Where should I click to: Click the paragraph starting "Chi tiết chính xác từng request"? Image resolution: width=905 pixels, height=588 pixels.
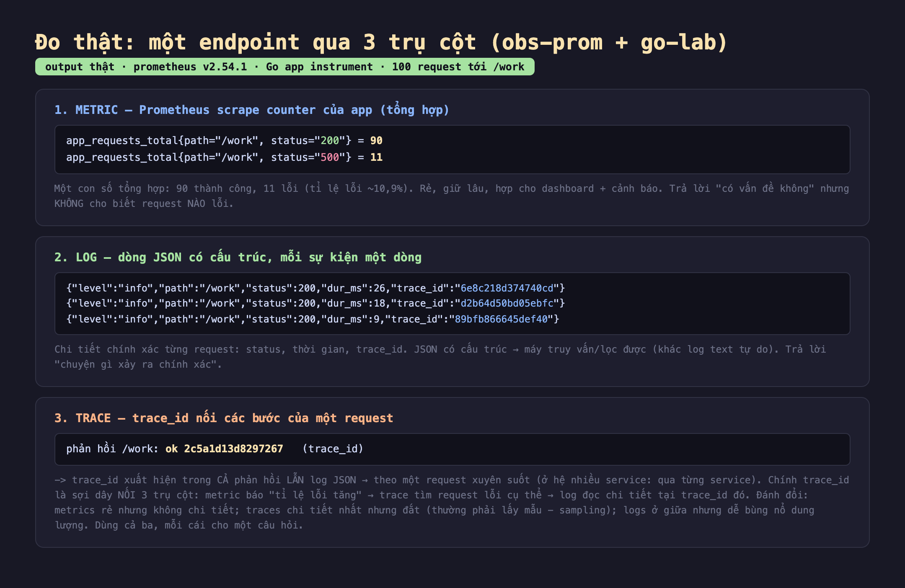tap(440, 357)
